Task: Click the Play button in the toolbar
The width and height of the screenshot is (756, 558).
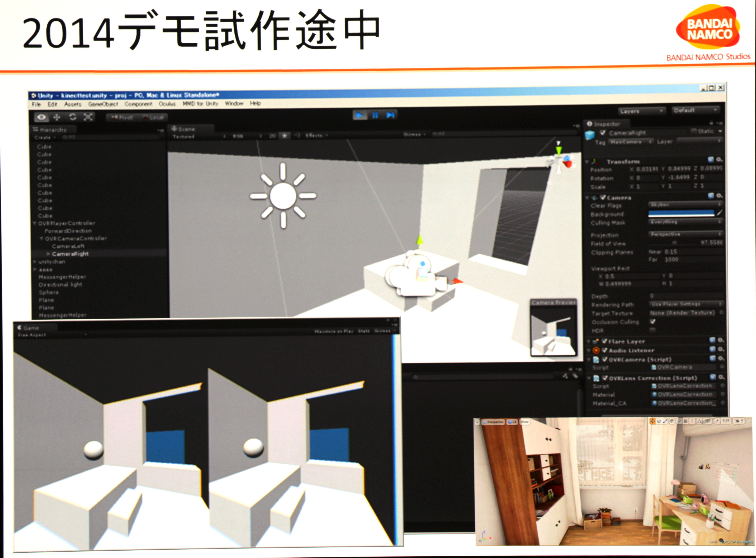Action: (360, 115)
